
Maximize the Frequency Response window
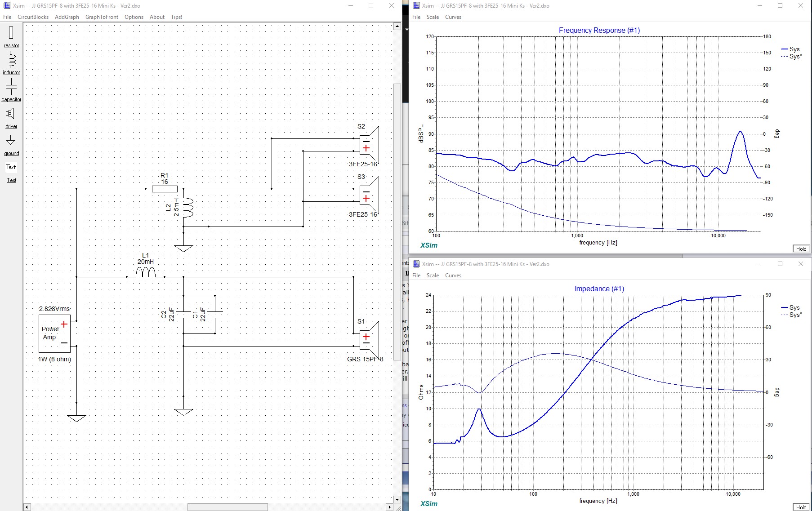pos(780,5)
